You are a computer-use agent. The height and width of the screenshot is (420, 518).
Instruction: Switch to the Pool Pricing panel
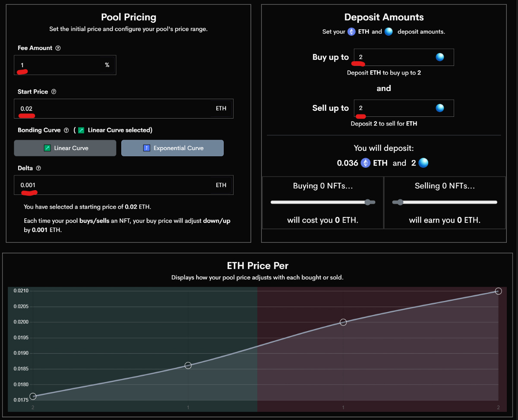pos(129,17)
